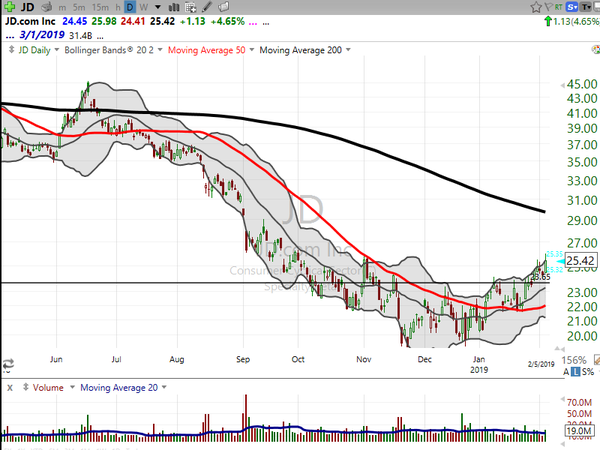
Task: Open the add-to-layout table plus icon
Action: tap(190, 7)
